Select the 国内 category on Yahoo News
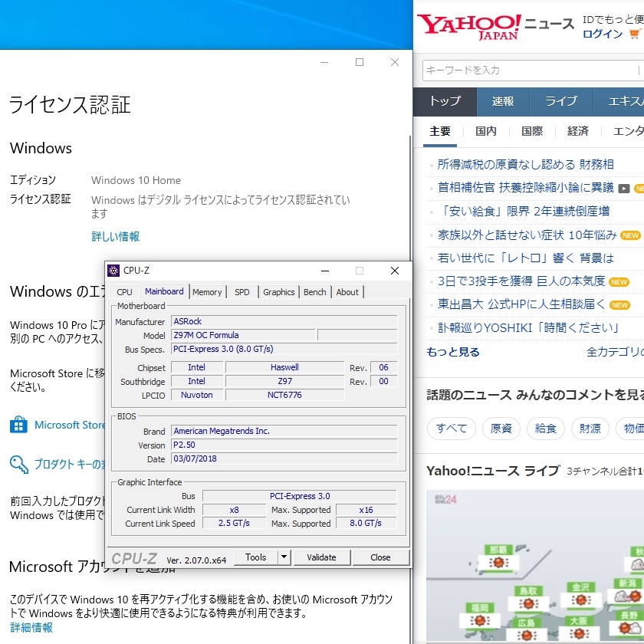644x644 pixels. pyautogui.click(x=486, y=131)
